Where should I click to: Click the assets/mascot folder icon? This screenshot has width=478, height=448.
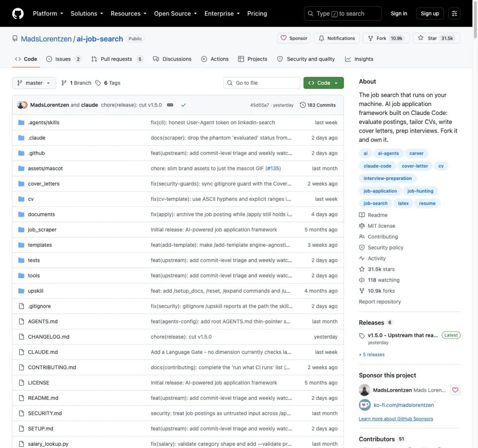tap(21, 168)
